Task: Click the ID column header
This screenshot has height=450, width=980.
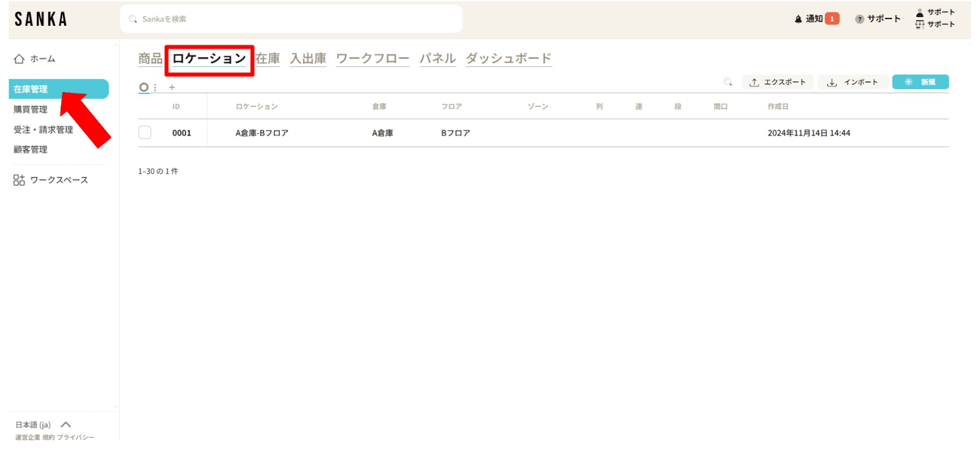Action: [176, 107]
